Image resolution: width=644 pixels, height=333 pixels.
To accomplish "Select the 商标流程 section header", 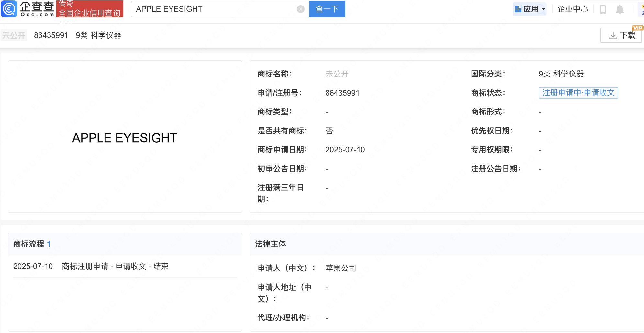I will pyautogui.click(x=29, y=244).
